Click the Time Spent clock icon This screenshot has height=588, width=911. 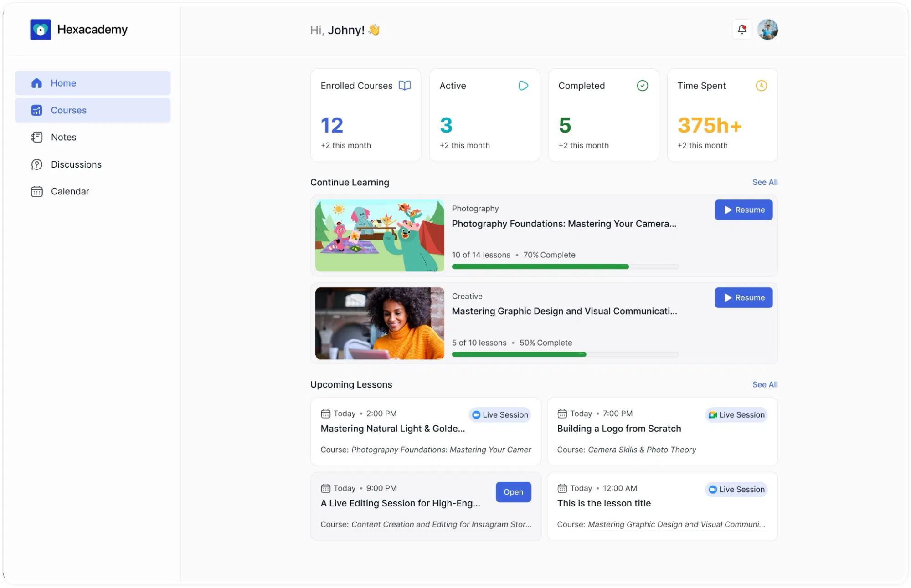(761, 86)
